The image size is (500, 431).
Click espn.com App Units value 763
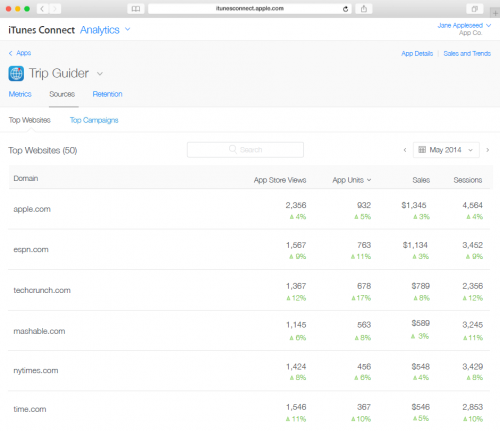[x=364, y=245]
